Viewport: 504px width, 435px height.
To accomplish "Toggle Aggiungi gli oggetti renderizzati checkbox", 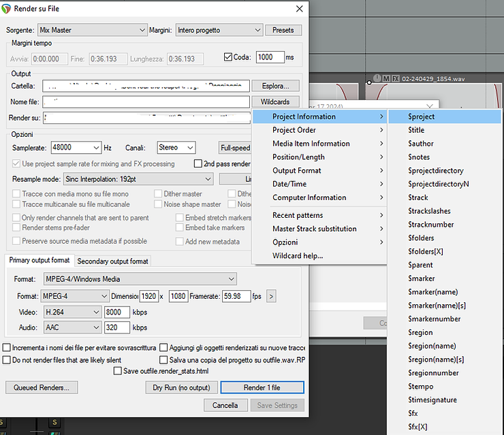I will tap(163, 348).
